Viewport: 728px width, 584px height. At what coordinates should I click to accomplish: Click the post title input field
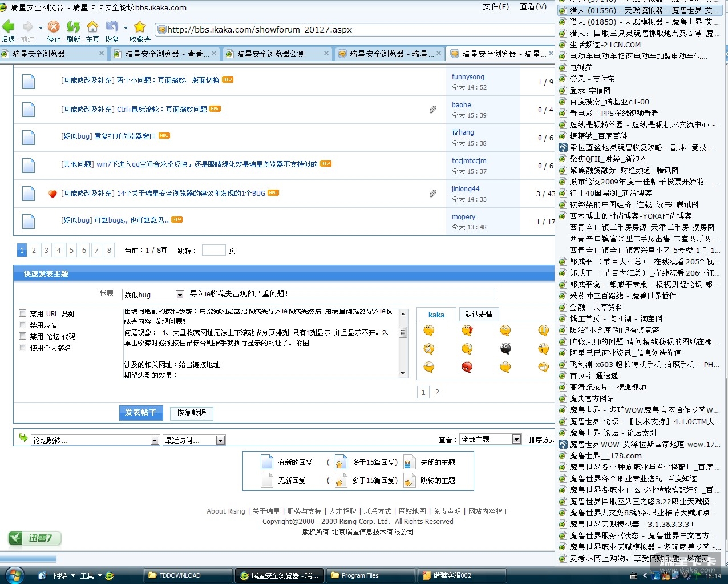point(342,293)
